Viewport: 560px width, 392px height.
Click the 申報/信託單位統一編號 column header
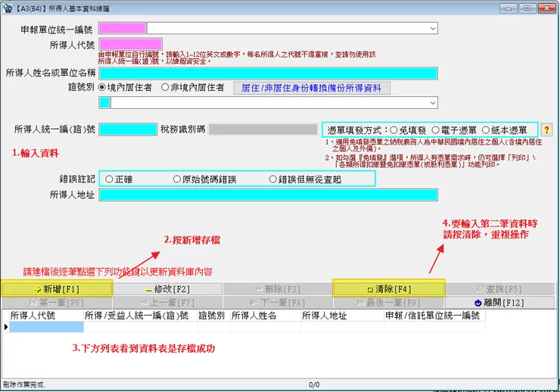(434, 316)
